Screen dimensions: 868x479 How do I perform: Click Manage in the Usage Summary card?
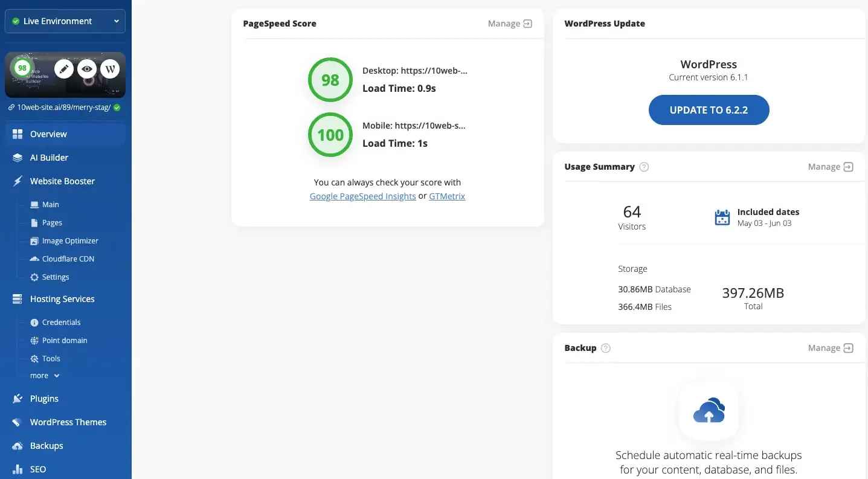pyautogui.click(x=831, y=167)
